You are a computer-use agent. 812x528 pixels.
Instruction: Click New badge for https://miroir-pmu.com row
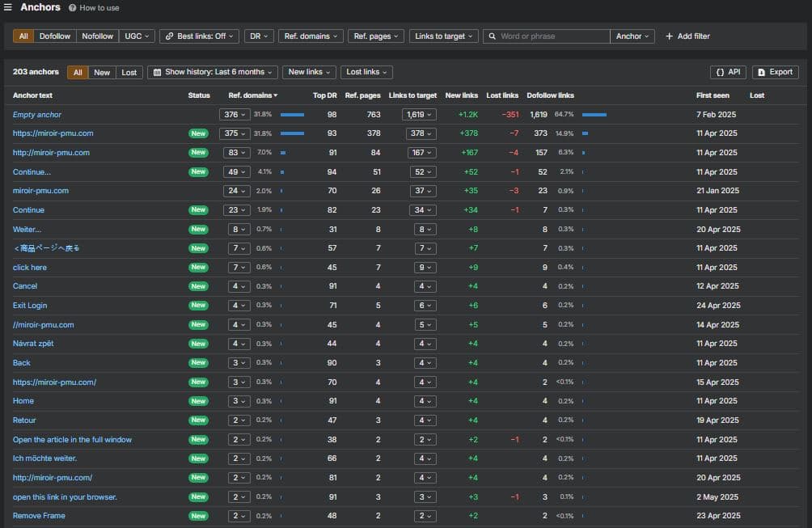coord(198,133)
